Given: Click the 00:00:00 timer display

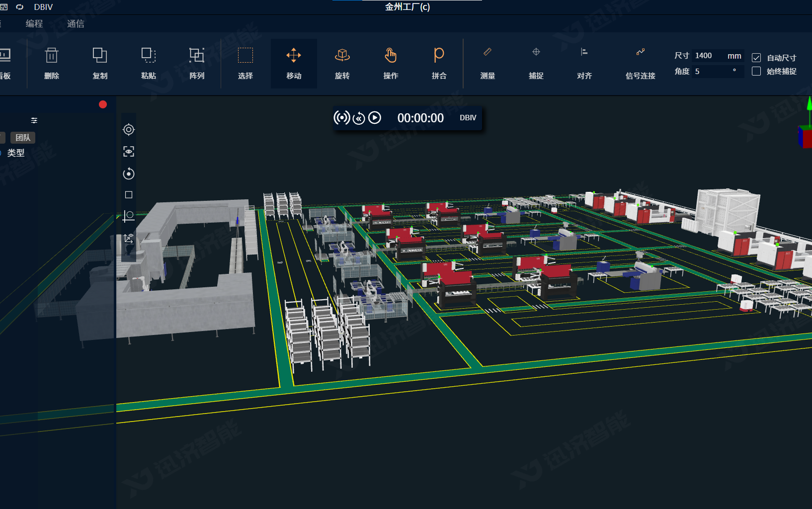Looking at the screenshot, I should click(420, 118).
